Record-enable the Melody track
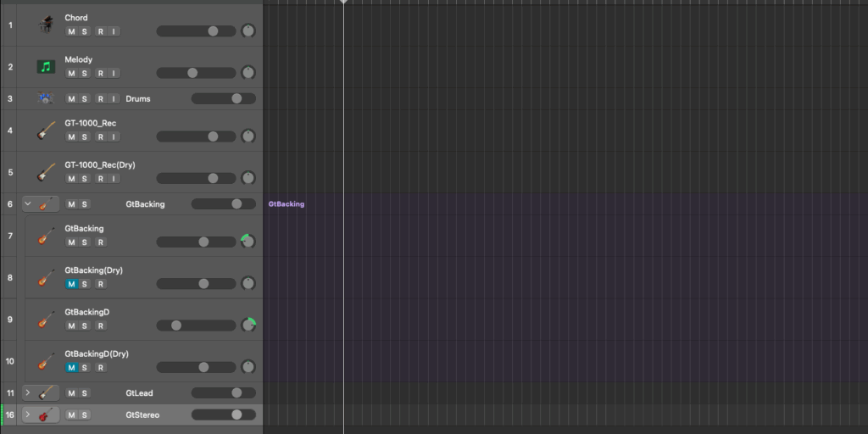This screenshot has height=434, width=868. [100, 73]
